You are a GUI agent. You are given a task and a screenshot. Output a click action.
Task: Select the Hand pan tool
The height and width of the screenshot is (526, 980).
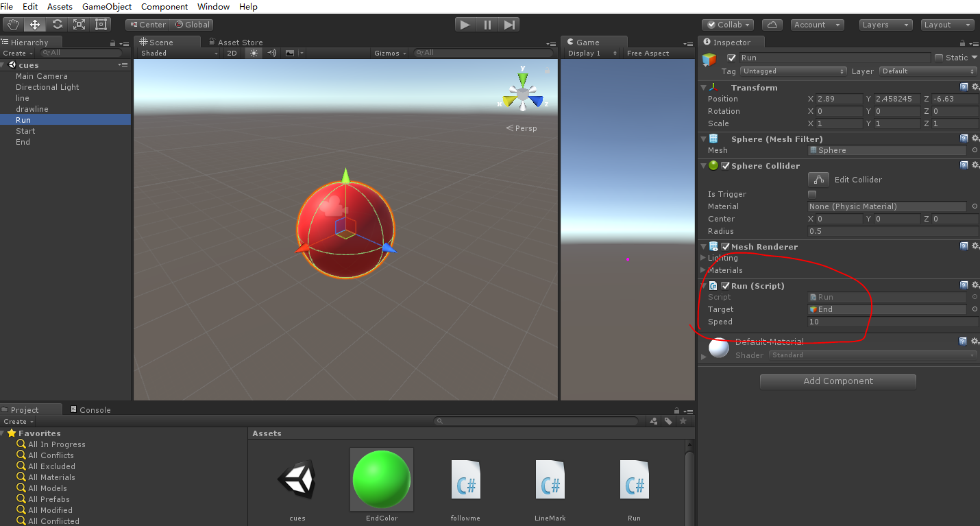(12, 24)
